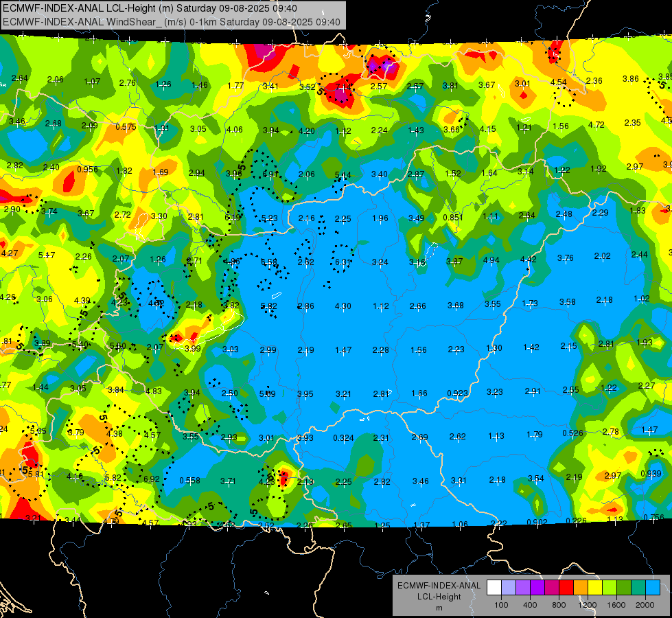Click the 'LCL-Height (m)' header line
The image size is (672, 618).
point(150,8)
